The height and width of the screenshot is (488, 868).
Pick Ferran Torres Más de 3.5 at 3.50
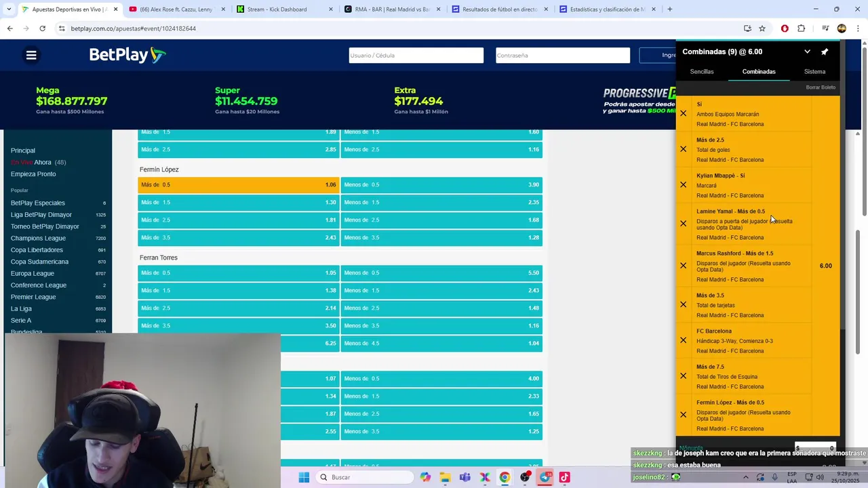pyautogui.click(x=239, y=326)
